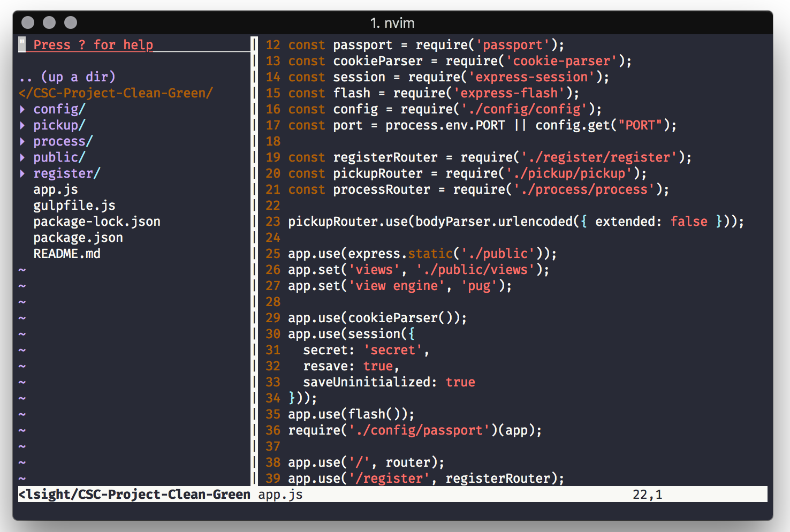
Task: Expand the pickup/ folder
Action: [x=59, y=125]
